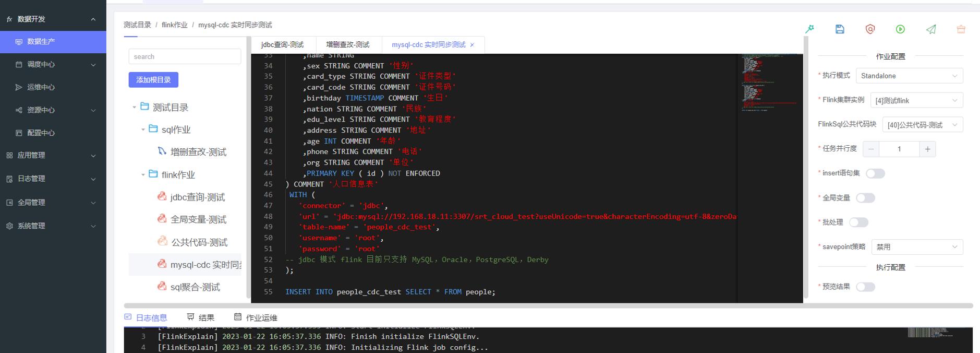
Task: Increase 任务并行度 with plus button
Action: (x=927, y=149)
